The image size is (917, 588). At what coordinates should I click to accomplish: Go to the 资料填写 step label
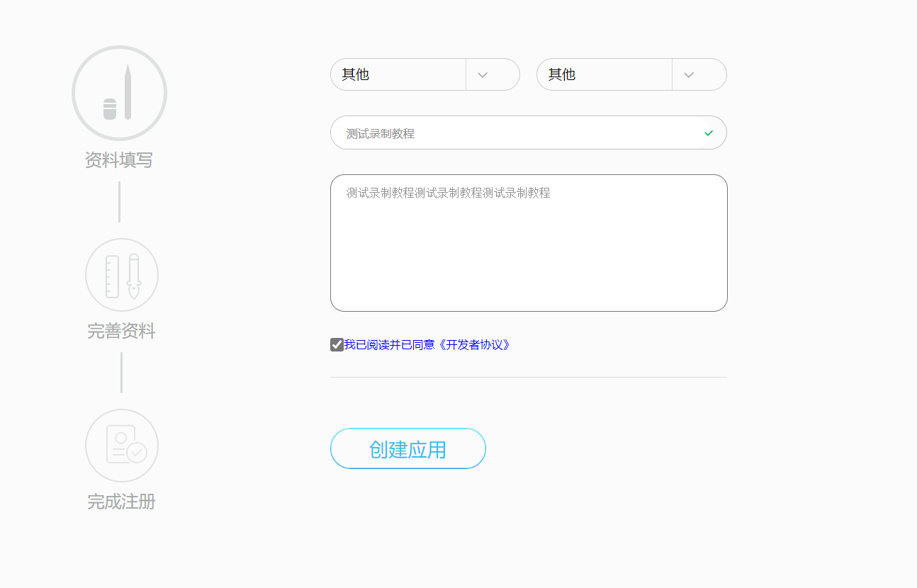119,160
